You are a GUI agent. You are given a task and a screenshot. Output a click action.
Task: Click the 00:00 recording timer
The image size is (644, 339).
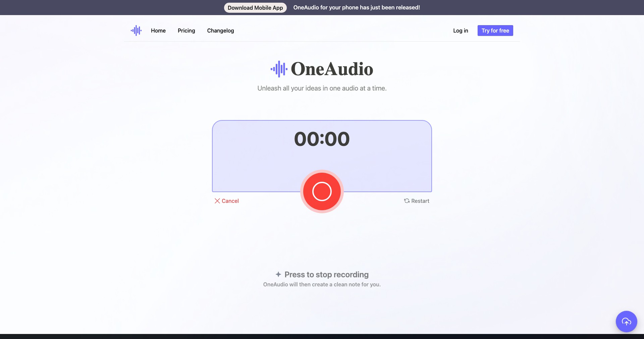pos(322,139)
